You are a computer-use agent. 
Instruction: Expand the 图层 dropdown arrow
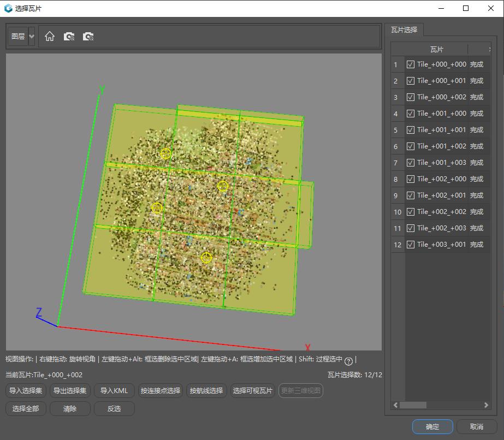pos(32,37)
